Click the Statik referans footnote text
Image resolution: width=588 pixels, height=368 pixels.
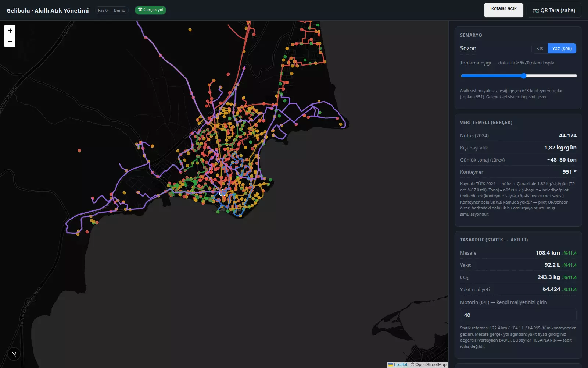tap(518, 337)
